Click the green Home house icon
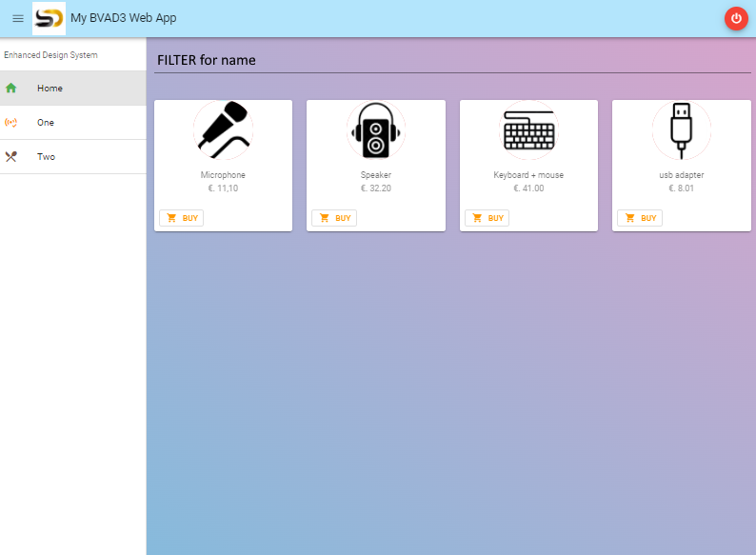The image size is (756, 555). (x=11, y=89)
